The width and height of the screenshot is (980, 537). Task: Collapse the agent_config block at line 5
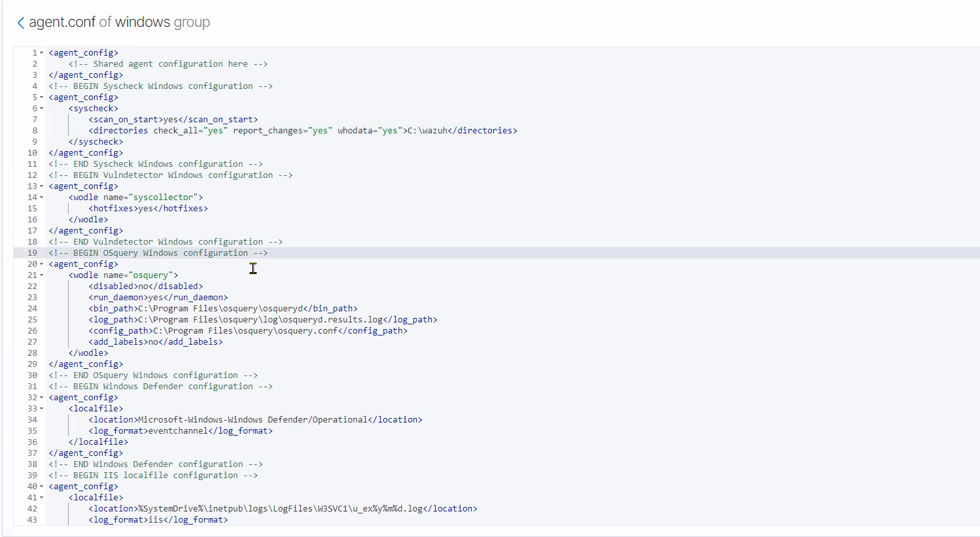pos(42,97)
